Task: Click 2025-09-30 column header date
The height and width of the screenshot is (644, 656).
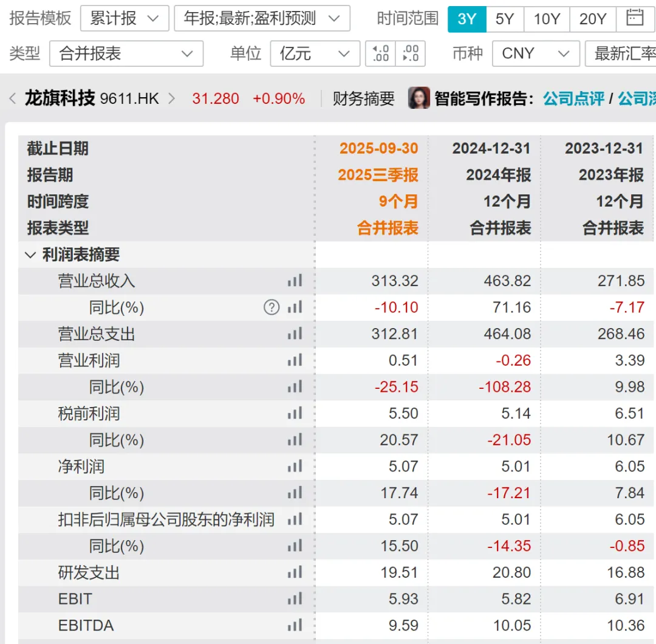Action: tap(378, 149)
